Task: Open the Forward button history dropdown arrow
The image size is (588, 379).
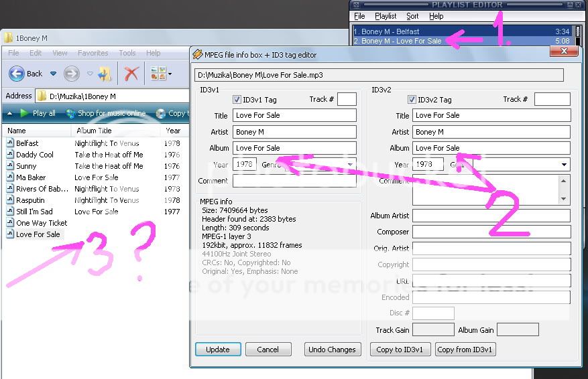Action: click(90, 74)
